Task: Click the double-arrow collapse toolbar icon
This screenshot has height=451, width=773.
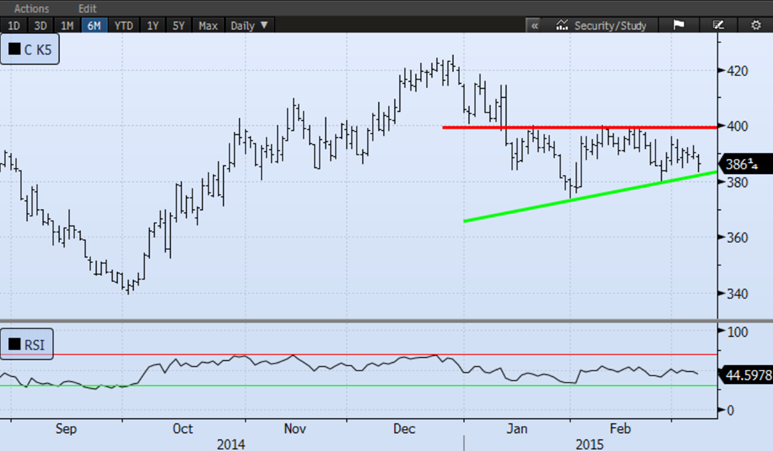Action: coord(535,25)
